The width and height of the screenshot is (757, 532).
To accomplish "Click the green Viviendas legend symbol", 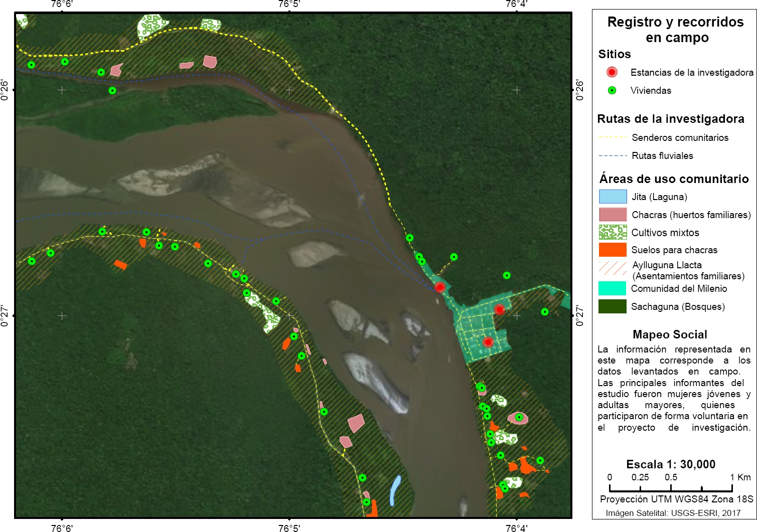I will [x=612, y=90].
